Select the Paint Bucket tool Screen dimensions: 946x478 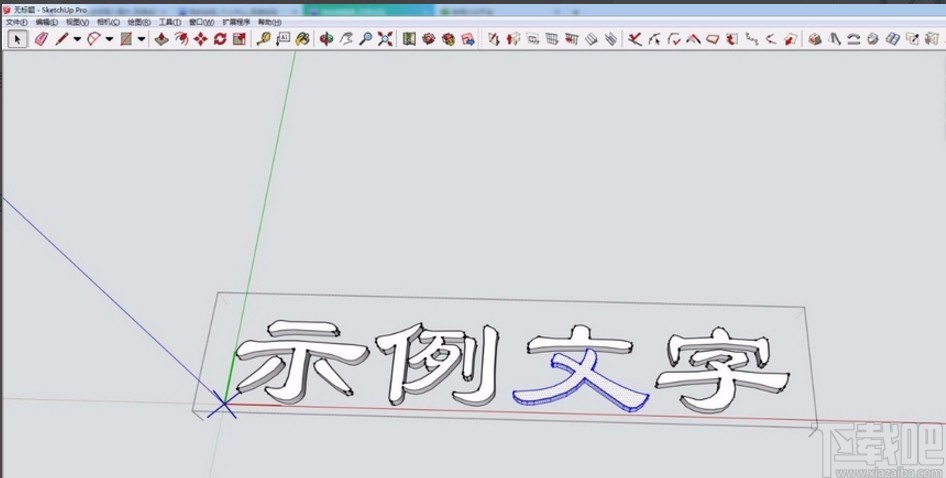coord(302,39)
